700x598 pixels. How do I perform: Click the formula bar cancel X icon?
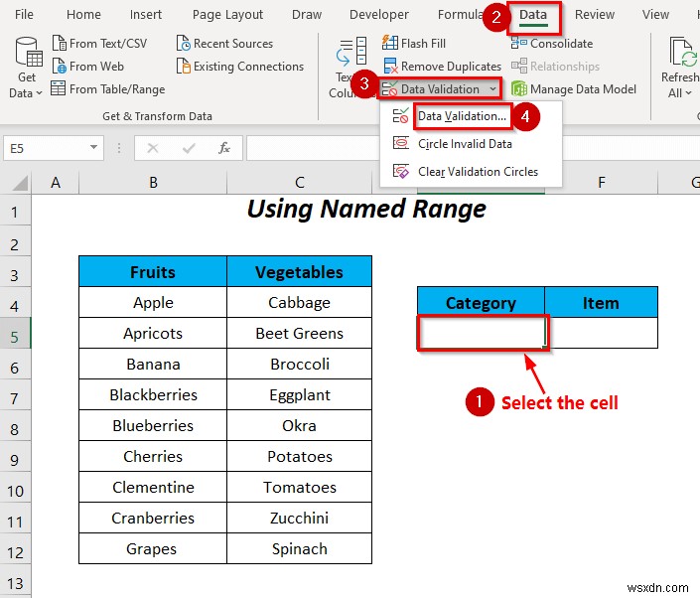[153, 148]
